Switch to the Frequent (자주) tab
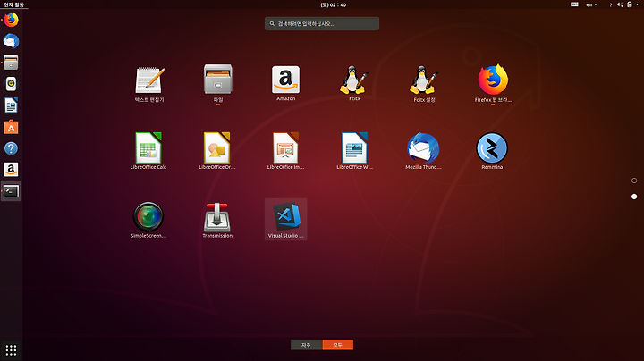The image size is (644, 361). 307,345
